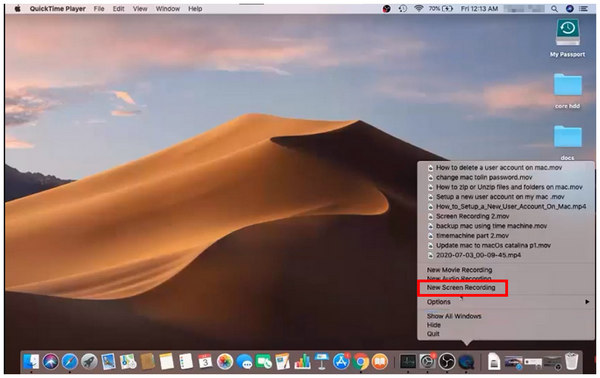This screenshot has height=378, width=600.
Task: Open Launchpad rocket icon in Dock
Action: tap(89, 362)
